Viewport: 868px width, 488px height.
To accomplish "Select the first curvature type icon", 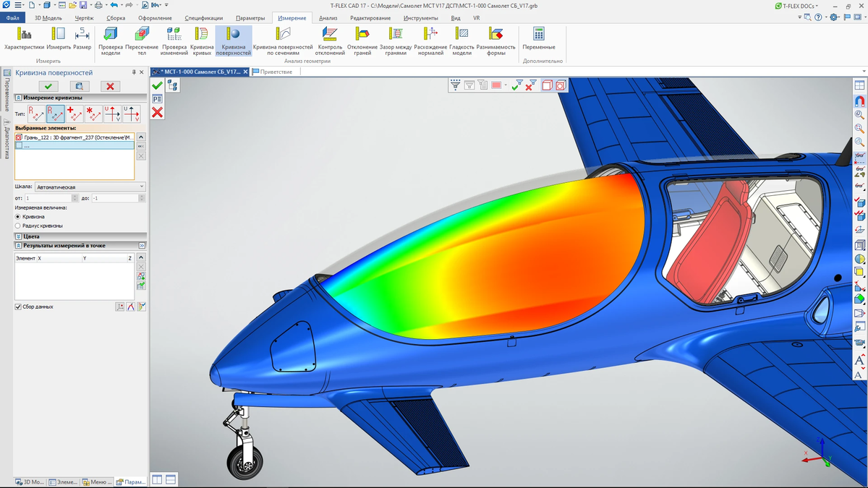I will coord(36,114).
